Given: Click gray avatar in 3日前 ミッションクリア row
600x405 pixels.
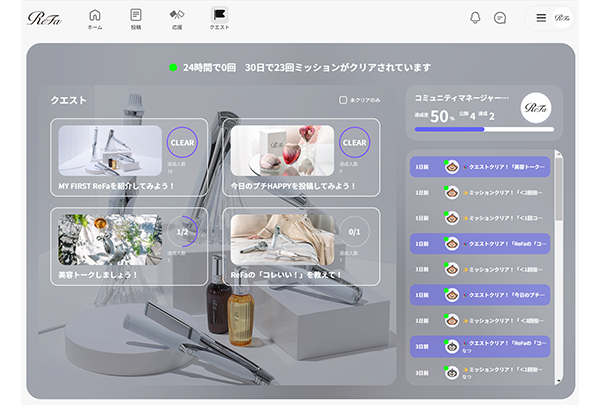Looking at the screenshot, I should (452, 372).
